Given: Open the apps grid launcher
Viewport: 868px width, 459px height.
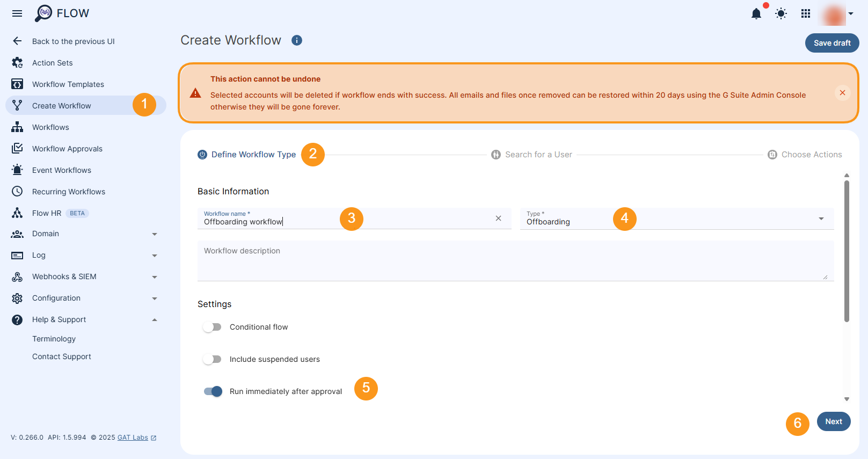Looking at the screenshot, I should pos(806,13).
